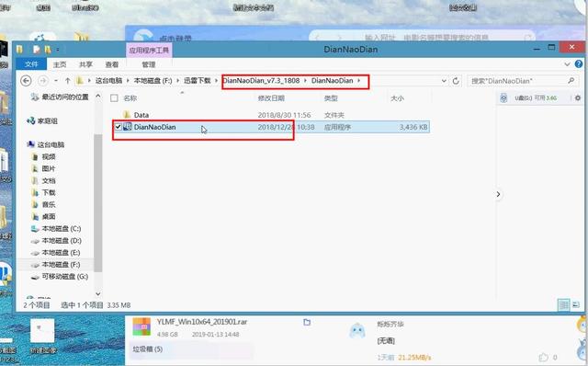Uncheck the DianNaoDian file checkbox

point(119,127)
